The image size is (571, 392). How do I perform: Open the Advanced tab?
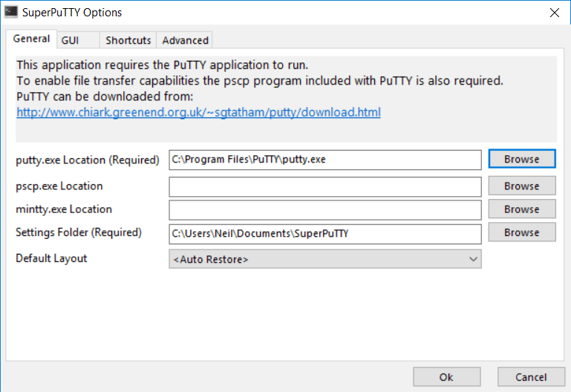(185, 40)
